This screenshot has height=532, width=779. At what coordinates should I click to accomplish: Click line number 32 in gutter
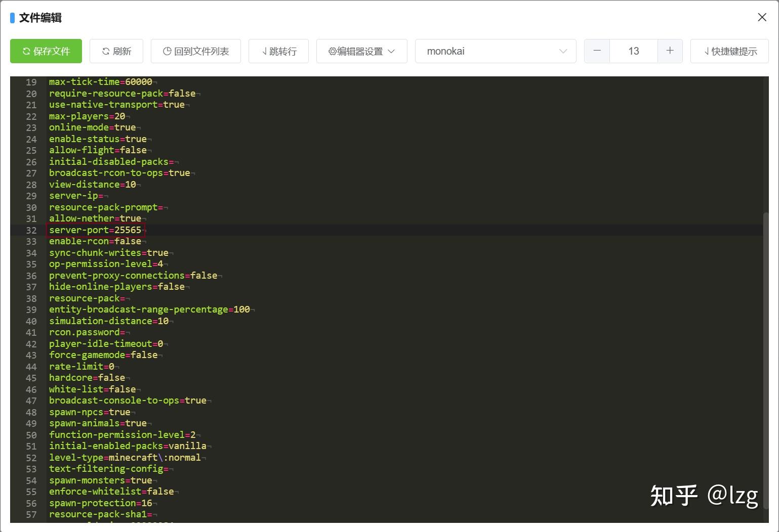(31, 230)
